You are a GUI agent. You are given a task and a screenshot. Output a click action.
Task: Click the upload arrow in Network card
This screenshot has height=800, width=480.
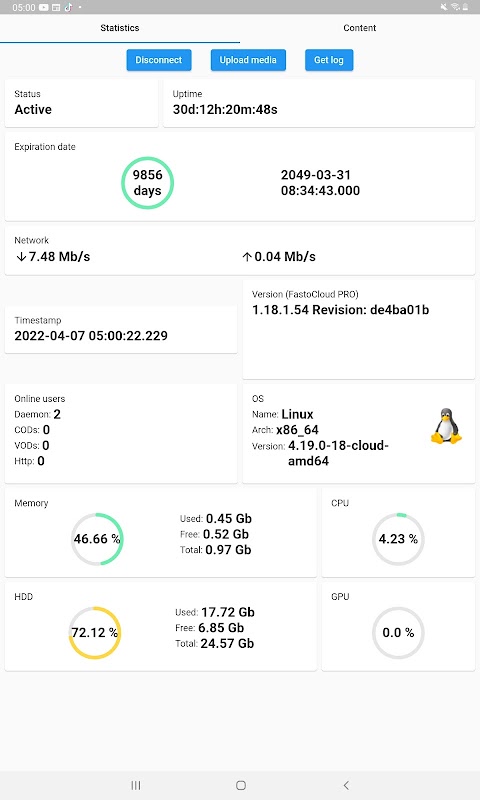[x=247, y=257]
